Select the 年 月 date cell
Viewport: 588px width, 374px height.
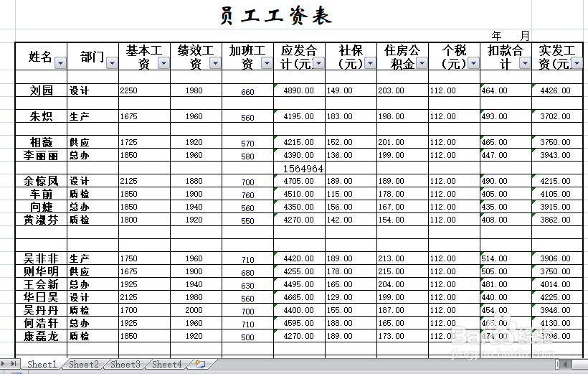pos(510,36)
